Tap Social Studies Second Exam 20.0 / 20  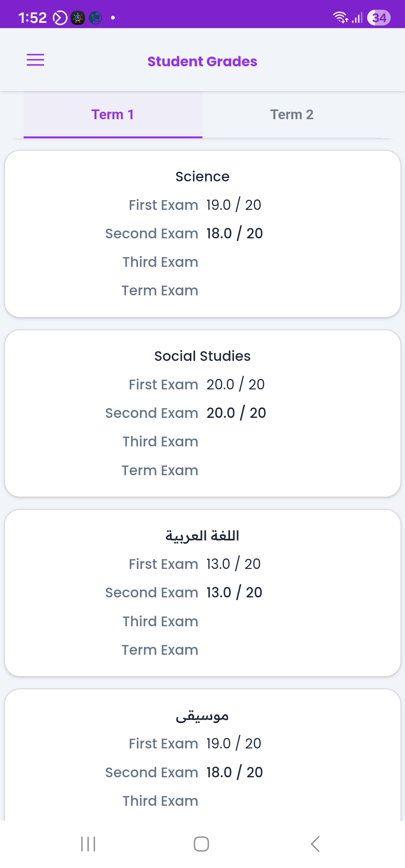pos(236,413)
